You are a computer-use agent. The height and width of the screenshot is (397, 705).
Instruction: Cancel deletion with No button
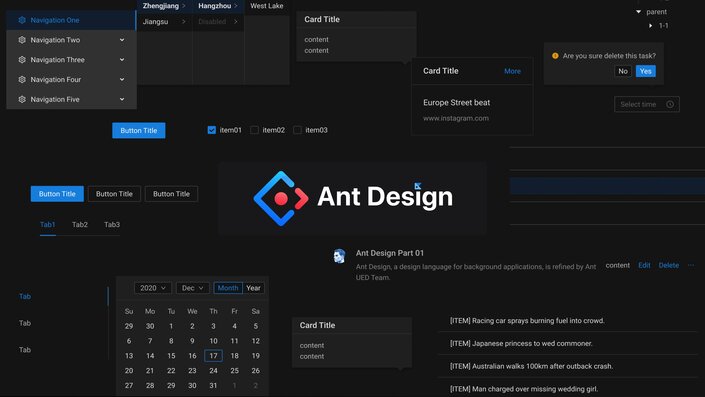click(x=623, y=71)
